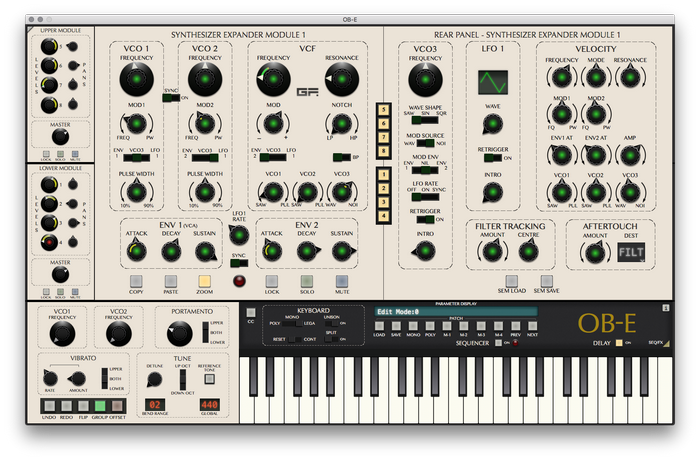Toggle the DELAY on button
The height and width of the screenshot is (461, 700).
point(619,343)
